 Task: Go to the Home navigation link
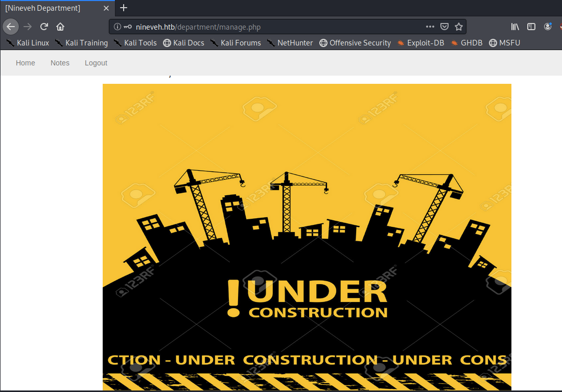[26, 63]
